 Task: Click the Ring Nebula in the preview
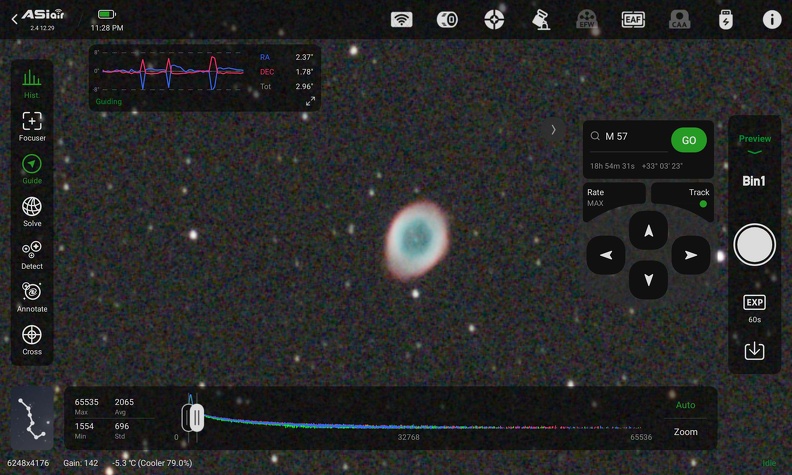click(x=417, y=240)
